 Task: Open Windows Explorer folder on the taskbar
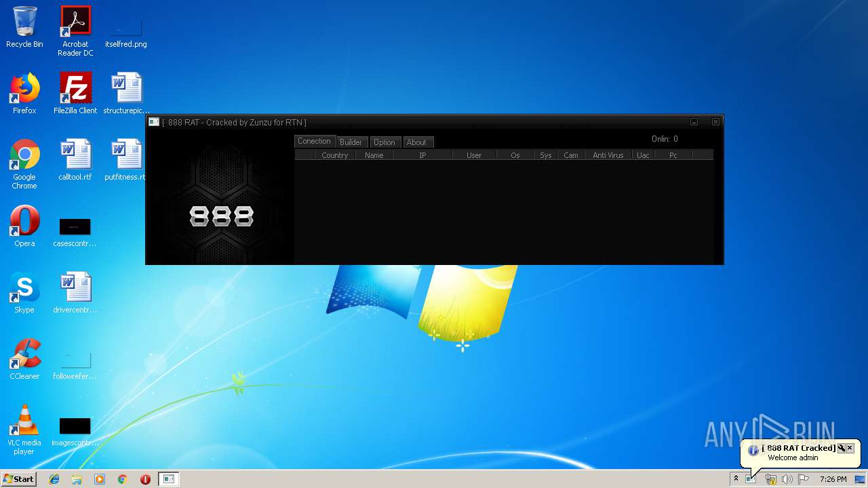[x=77, y=479]
